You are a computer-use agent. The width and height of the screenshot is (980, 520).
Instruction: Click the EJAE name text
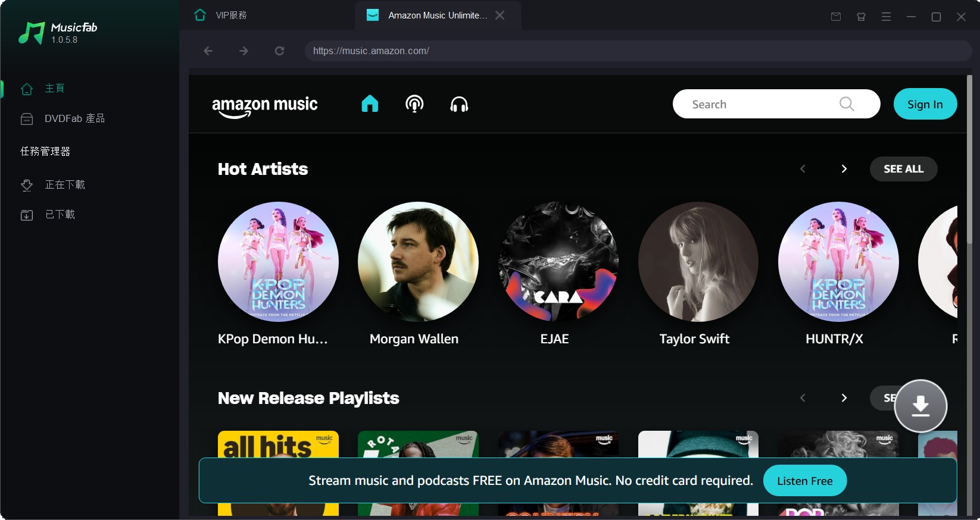554,339
